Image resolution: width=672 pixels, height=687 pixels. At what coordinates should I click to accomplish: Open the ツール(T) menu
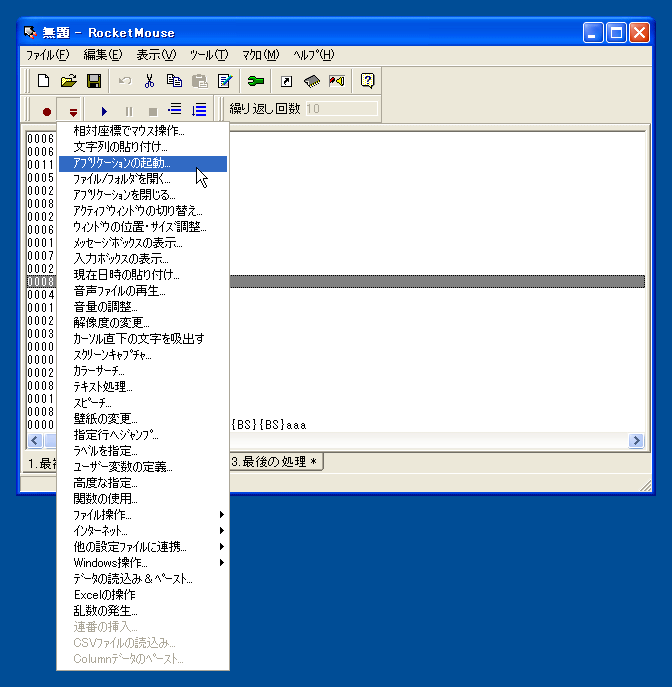[x=209, y=55]
